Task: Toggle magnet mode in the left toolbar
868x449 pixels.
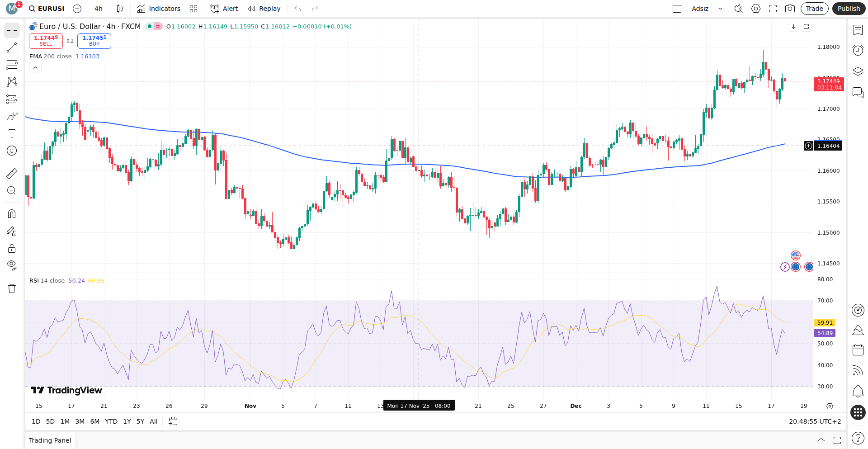Action: coord(11,214)
